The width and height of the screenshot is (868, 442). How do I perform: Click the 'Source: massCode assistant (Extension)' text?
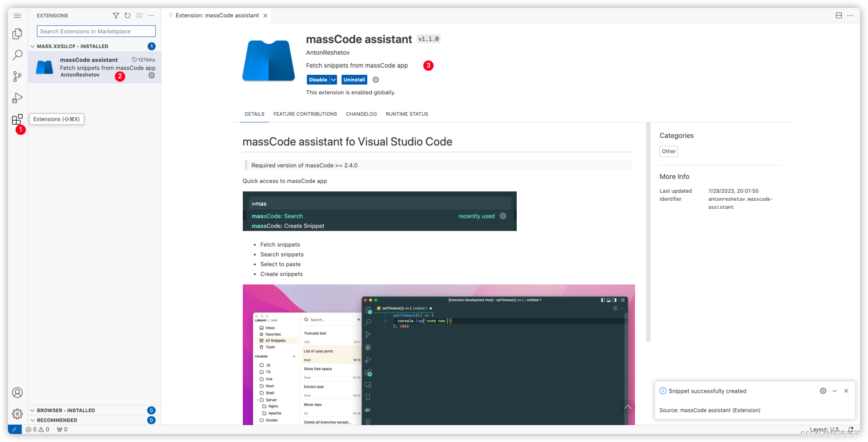pyautogui.click(x=710, y=410)
